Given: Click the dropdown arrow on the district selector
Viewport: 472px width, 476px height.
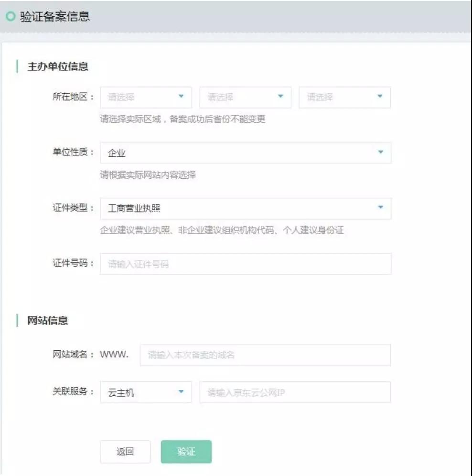Looking at the screenshot, I should pos(379,97).
